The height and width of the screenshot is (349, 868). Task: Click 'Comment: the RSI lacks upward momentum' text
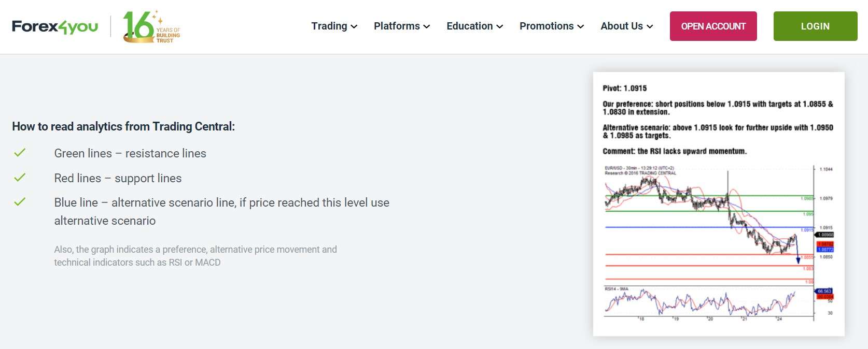pyautogui.click(x=675, y=151)
